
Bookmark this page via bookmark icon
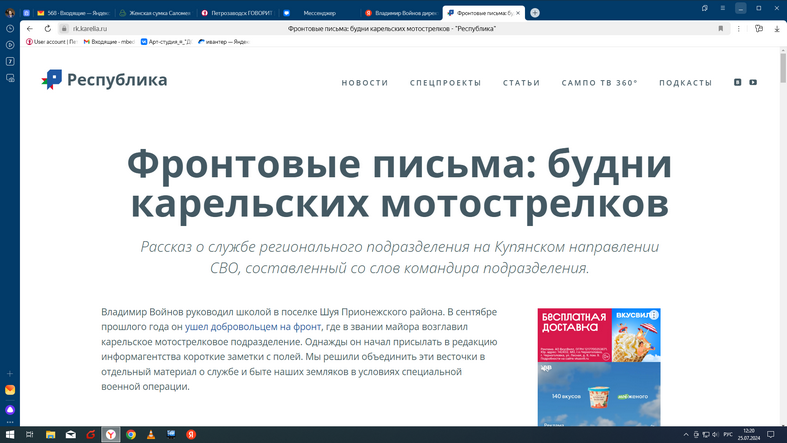721,29
